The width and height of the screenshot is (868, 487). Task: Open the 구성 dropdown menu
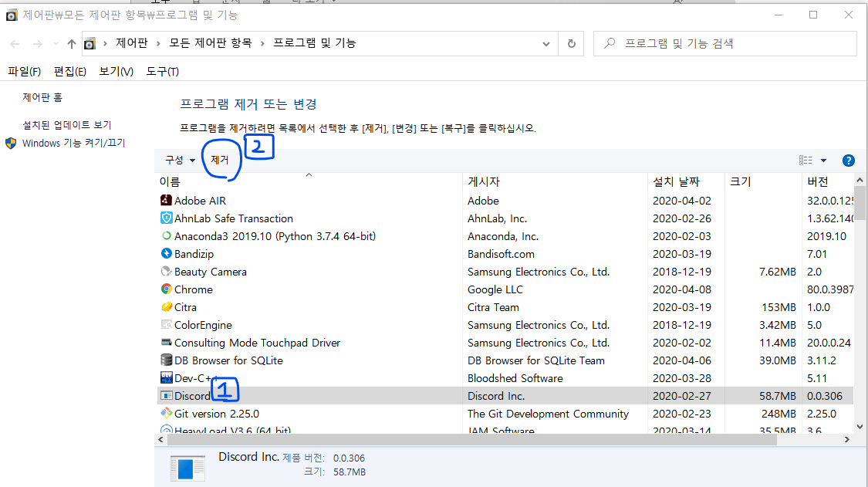180,160
